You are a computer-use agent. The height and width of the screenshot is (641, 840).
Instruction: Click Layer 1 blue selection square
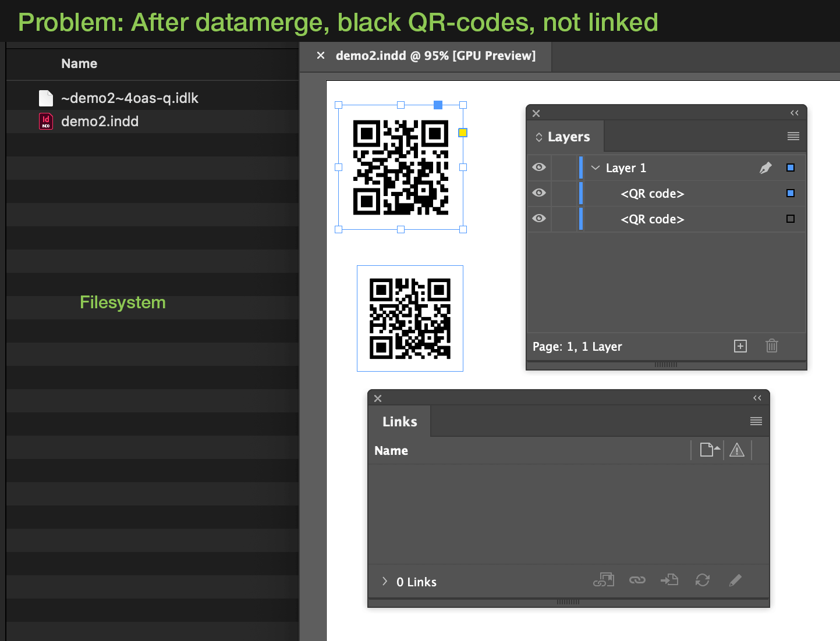point(791,168)
